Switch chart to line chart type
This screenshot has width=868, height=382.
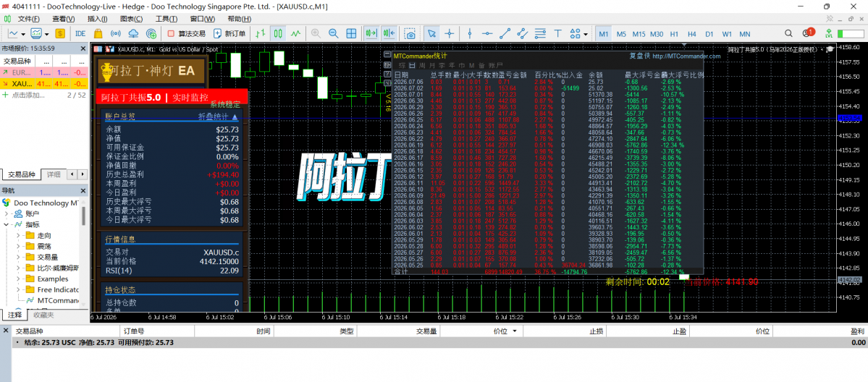[297, 33]
